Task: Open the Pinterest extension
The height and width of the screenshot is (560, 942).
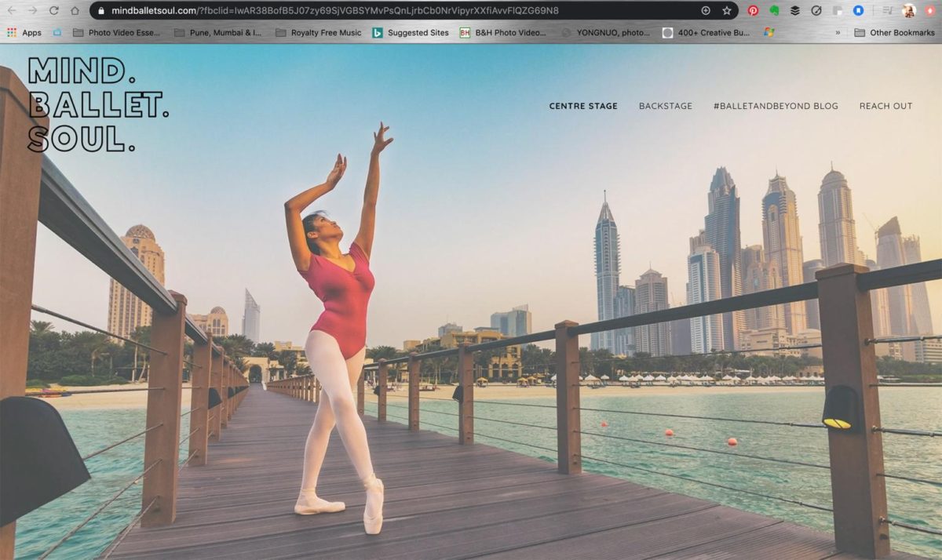Action: point(753,11)
